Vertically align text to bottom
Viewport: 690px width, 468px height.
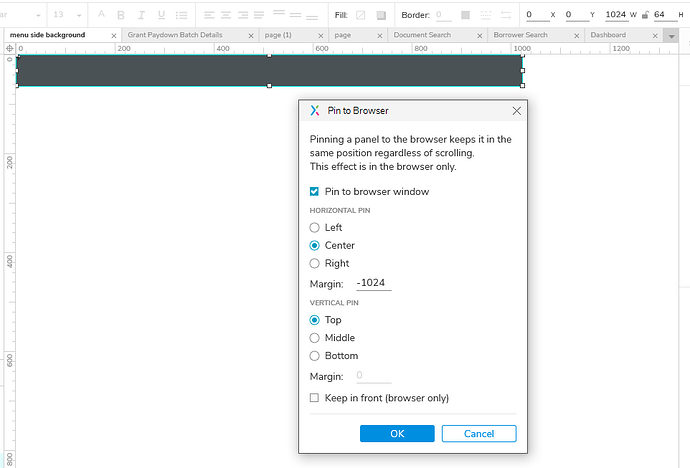pyautogui.click(x=312, y=17)
